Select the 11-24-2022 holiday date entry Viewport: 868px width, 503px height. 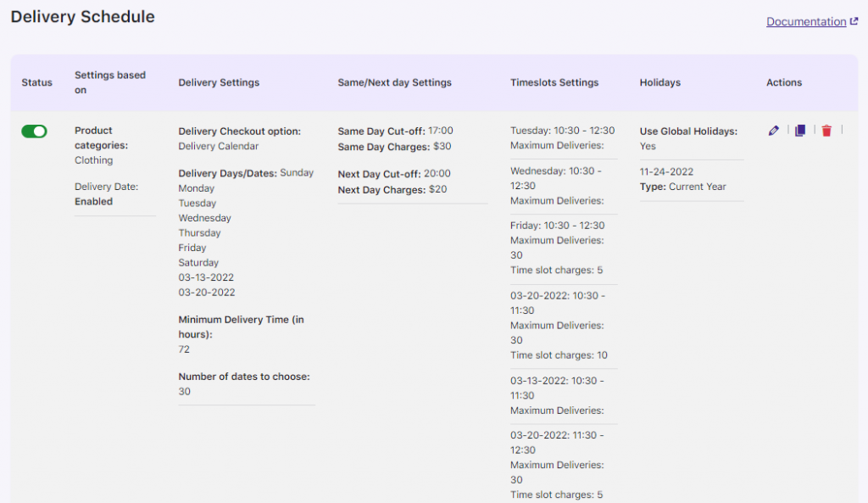pyautogui.click(x=667, y=171)
